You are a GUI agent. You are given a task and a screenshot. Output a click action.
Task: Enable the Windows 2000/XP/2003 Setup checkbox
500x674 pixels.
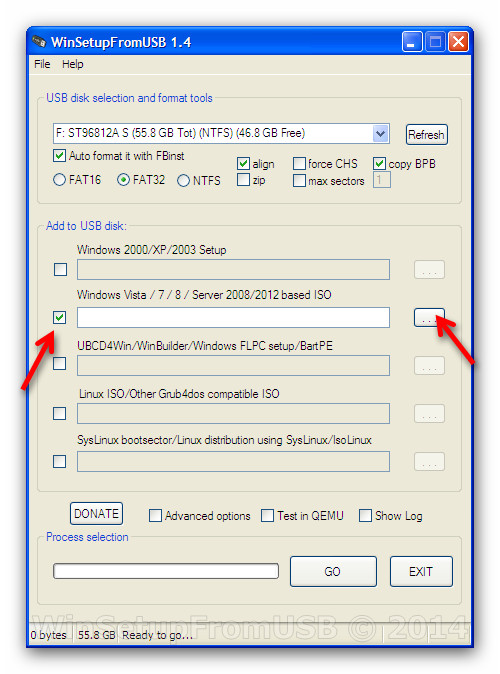(60, 270)
